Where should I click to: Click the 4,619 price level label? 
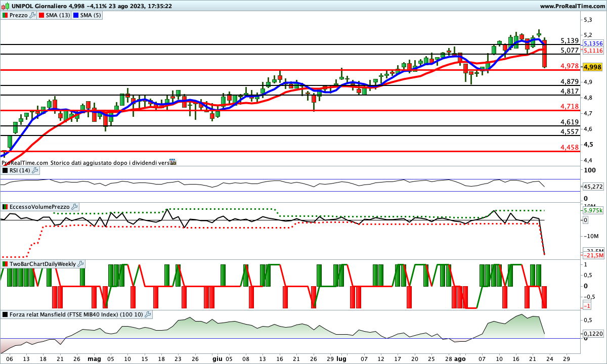coord(570,122)
